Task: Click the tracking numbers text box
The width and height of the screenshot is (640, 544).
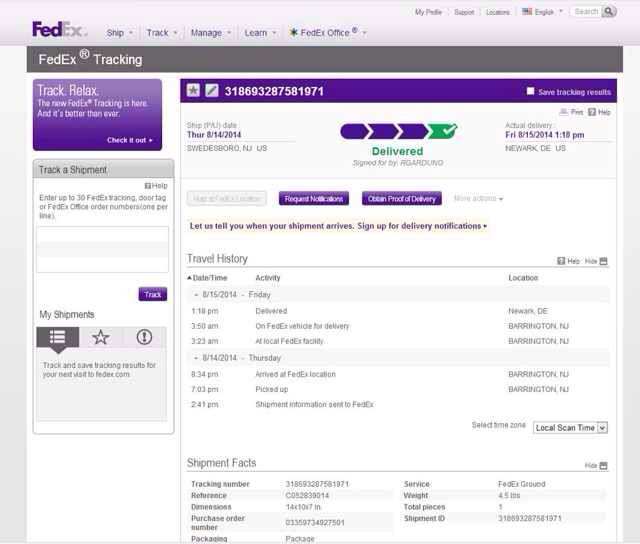Action: (x=102, y=250)
